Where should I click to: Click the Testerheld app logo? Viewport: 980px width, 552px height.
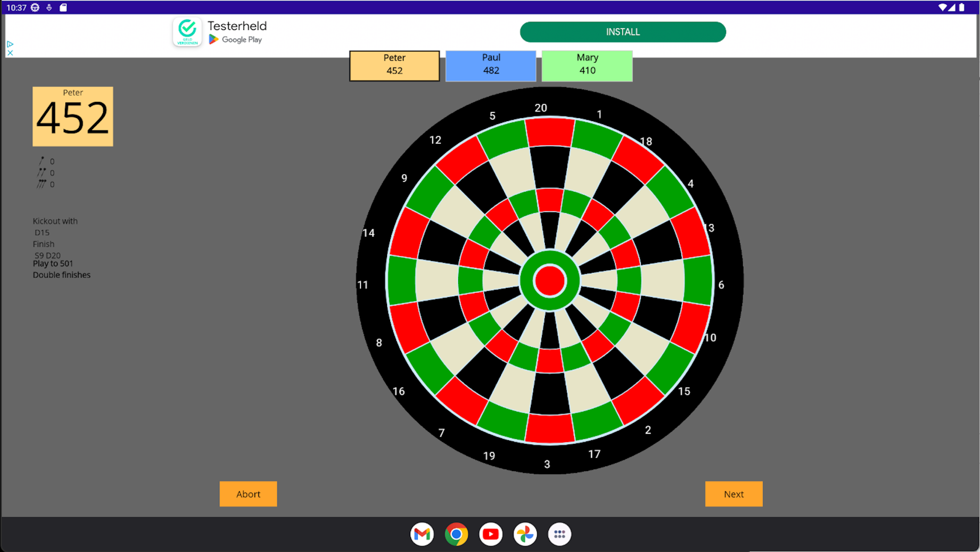pyautogui.click(x=187, y=32)
